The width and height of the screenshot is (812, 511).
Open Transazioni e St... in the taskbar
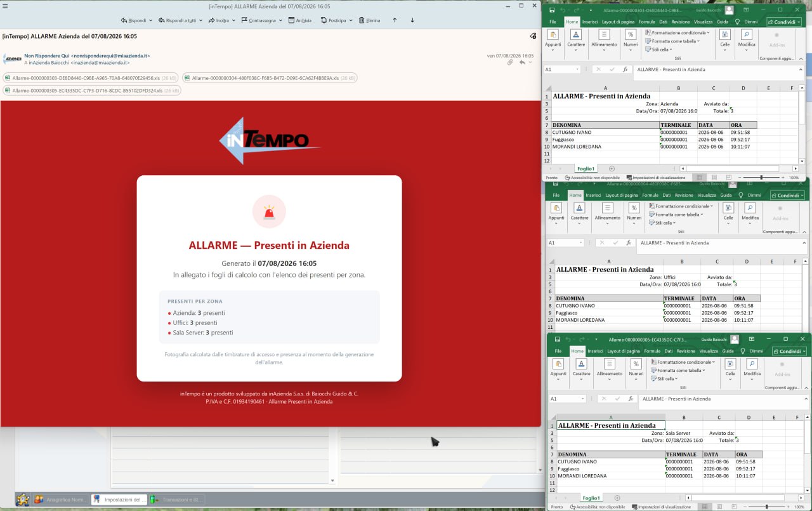pos(176,500)
